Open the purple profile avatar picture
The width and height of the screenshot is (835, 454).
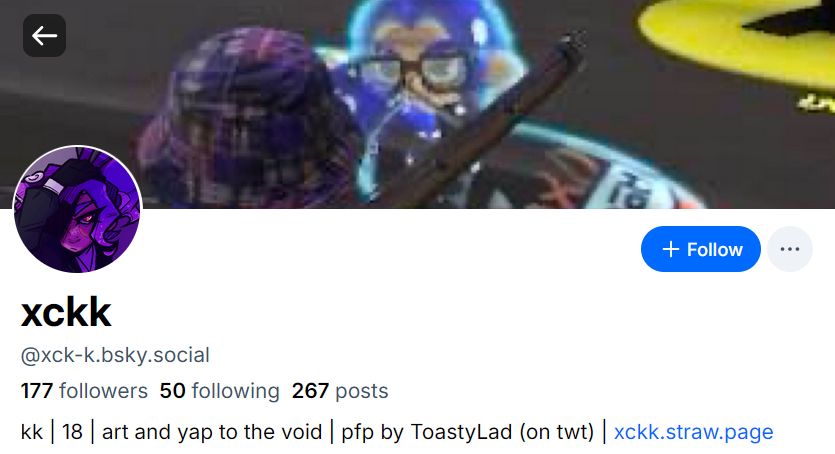[x=78, y=210]
